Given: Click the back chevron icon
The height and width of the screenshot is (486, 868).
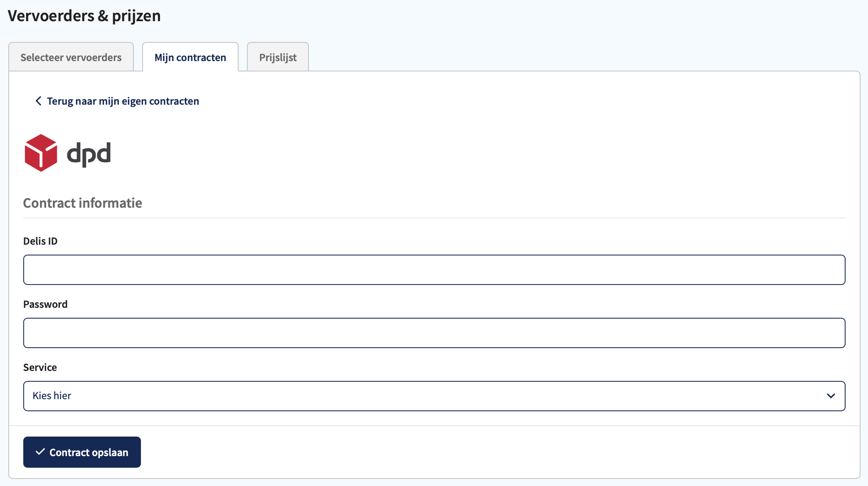Looking at the screenshot, I should pyautogui.click(x=38, y=101).
